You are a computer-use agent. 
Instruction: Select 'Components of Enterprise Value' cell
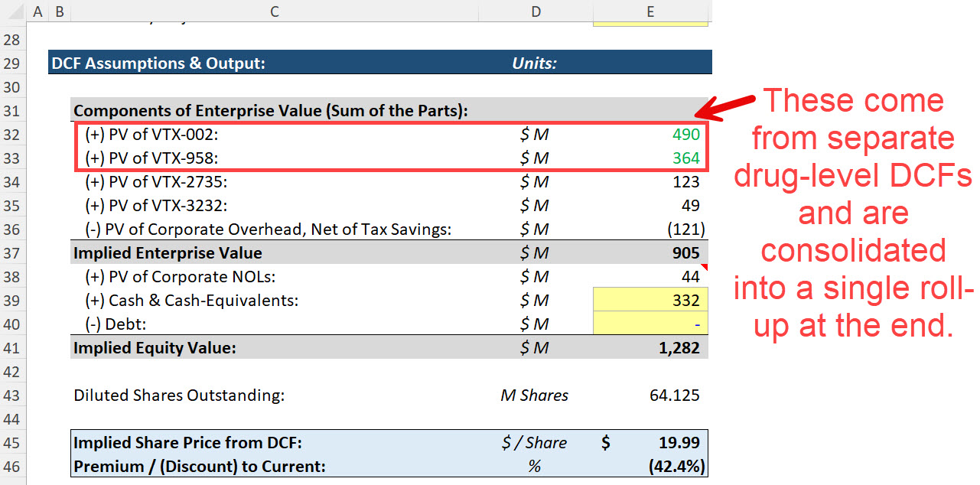[271, 110]
